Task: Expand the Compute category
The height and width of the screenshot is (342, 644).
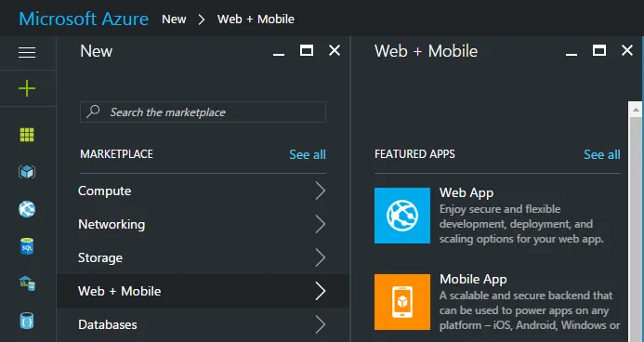Action: (x=203, y=191)
